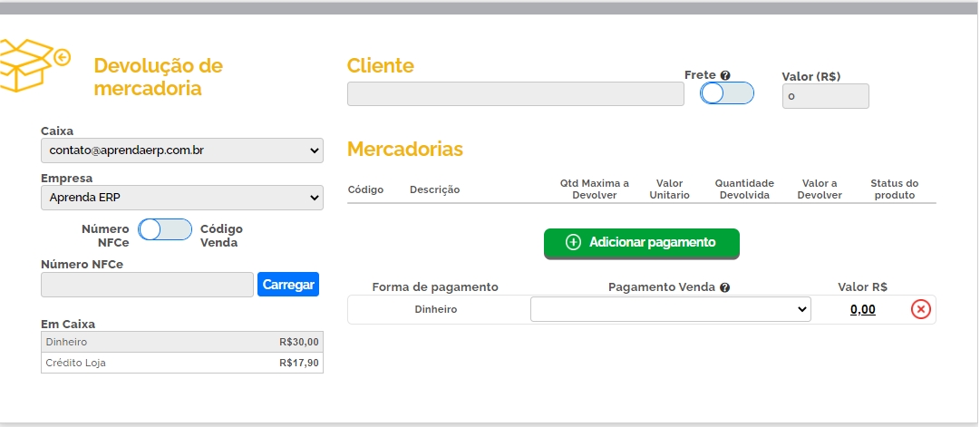
Task: Select the Crédito Loja row in Em Caixa
Action: (x=182, y=363)
